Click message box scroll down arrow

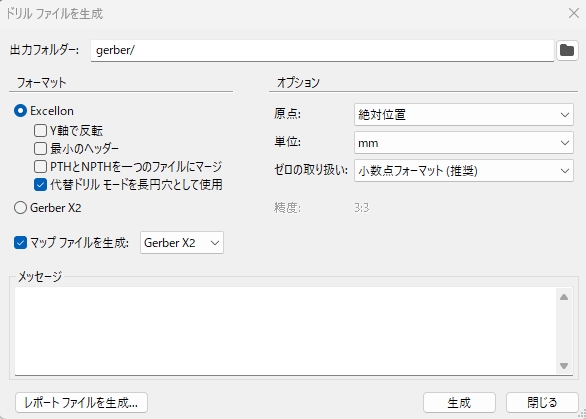[564, 366]
